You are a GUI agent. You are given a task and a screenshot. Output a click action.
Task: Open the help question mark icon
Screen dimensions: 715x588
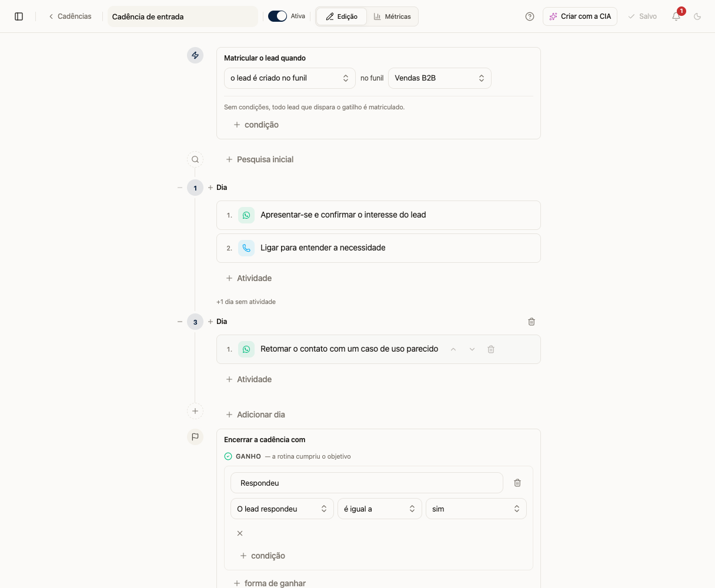pos(530,16)
